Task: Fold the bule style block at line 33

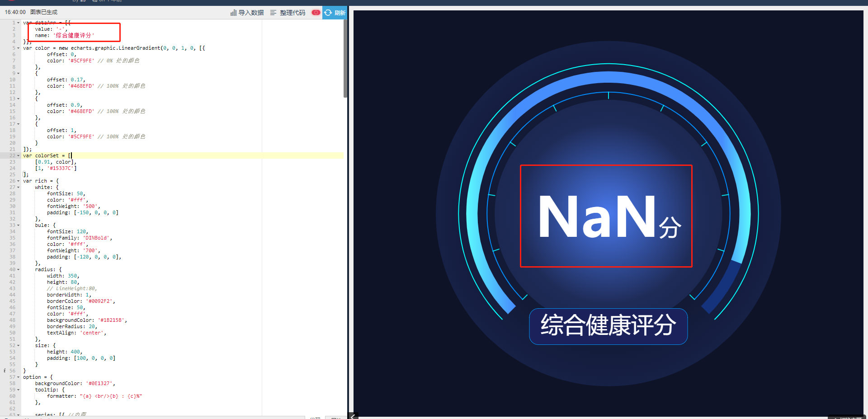Action: pos(18,225)
